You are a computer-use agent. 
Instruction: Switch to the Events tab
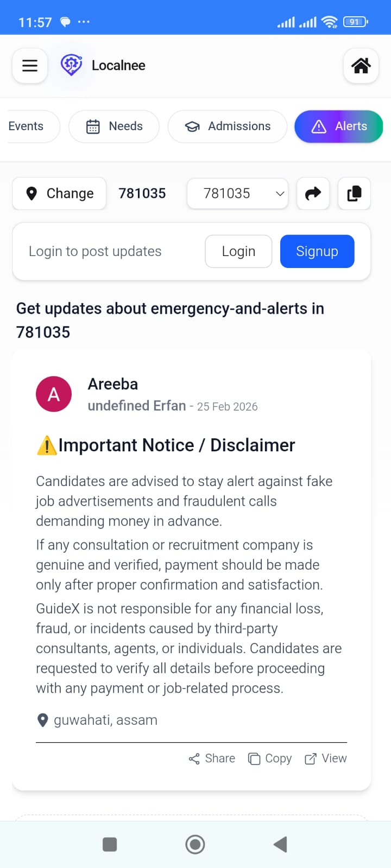coord(30,126)
